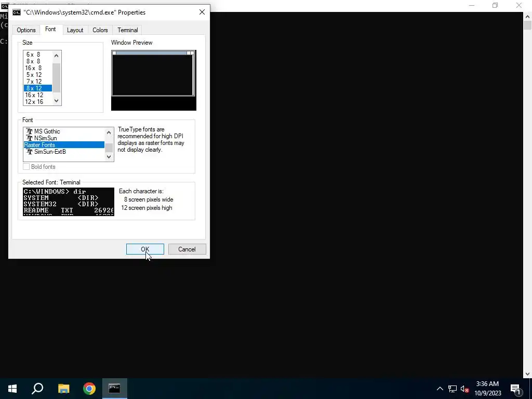Click the TrueType icon beside SimSun-ExtB
This screenshot has width=532, height=399.
click(x=30, y=152)
